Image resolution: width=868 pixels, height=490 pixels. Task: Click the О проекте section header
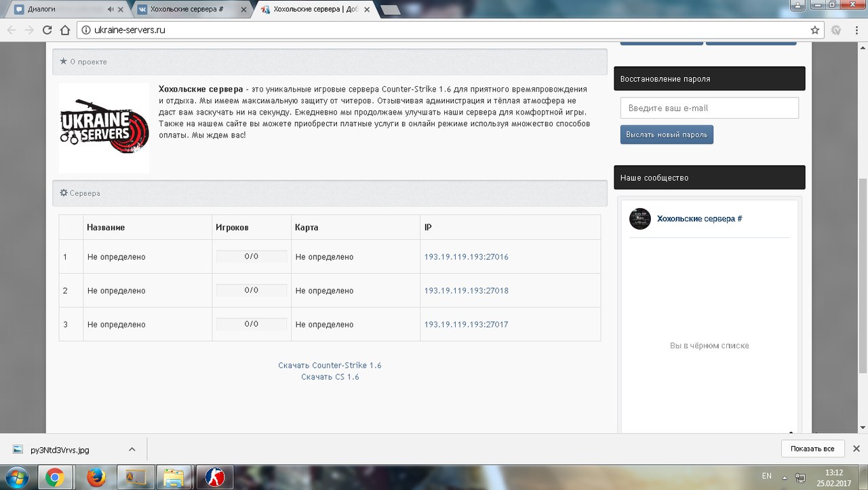click(330, 62)
